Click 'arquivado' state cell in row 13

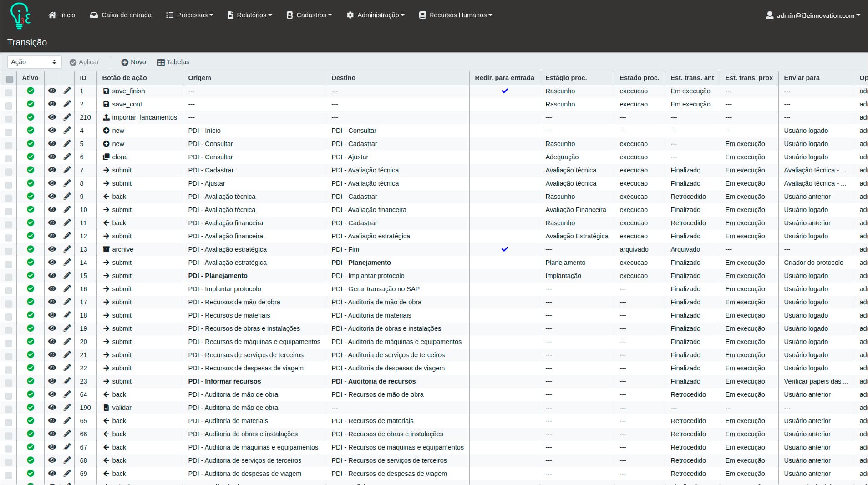click(634, 249)
